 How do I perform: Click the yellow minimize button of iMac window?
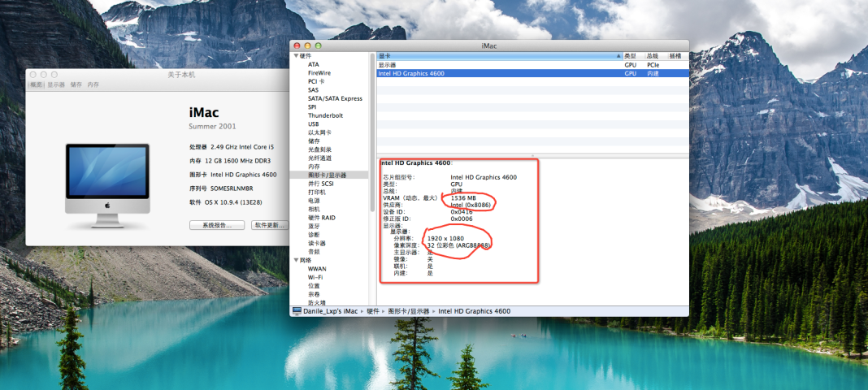[307, 45]
